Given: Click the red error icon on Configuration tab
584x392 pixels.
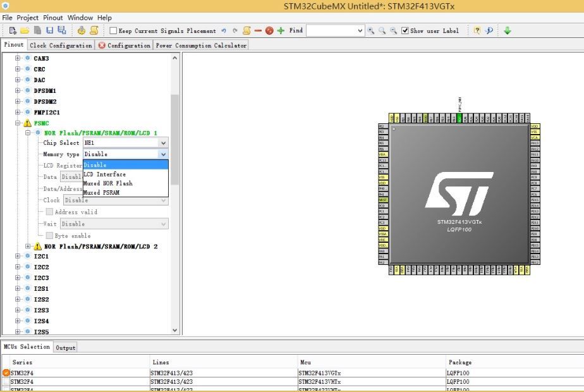Looking at the screenshot, I should (x=102, y=45).
